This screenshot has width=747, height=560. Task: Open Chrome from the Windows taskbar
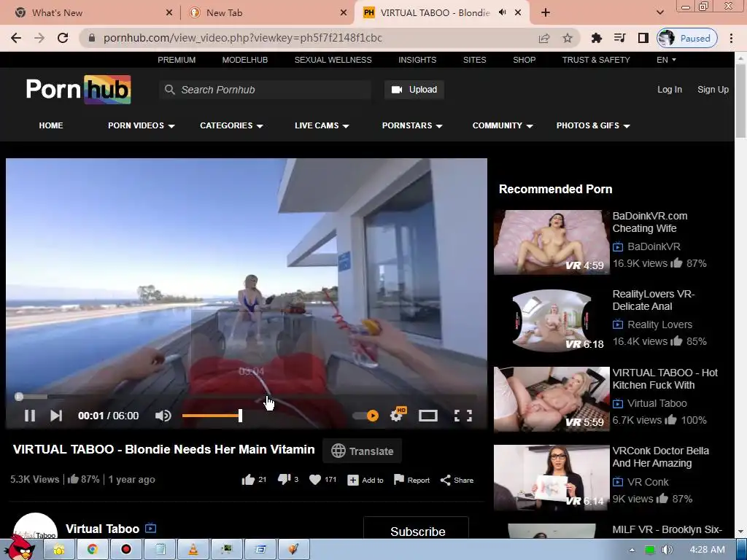point(93,550)
